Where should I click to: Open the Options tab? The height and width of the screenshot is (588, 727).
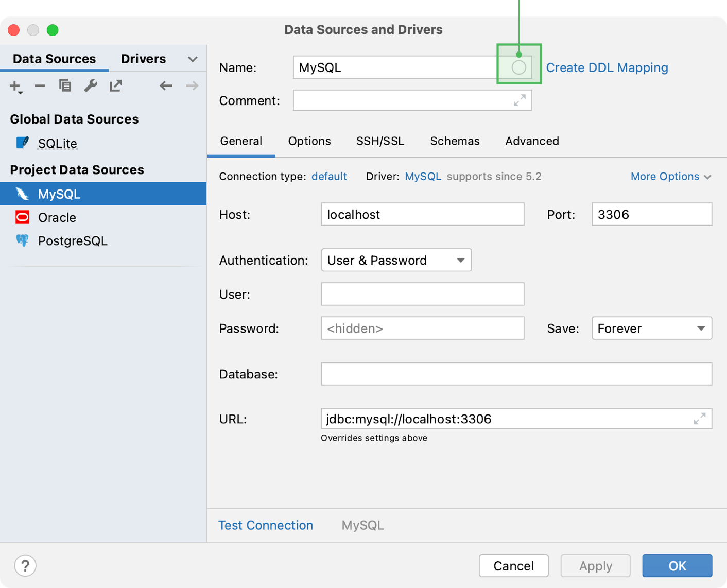(x=309, y=141)
